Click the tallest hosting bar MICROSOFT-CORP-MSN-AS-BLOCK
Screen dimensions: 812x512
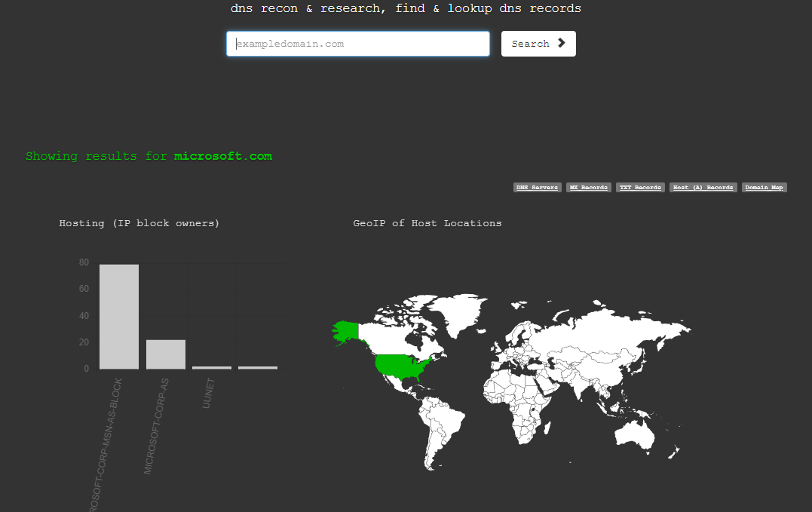(119, 317)
